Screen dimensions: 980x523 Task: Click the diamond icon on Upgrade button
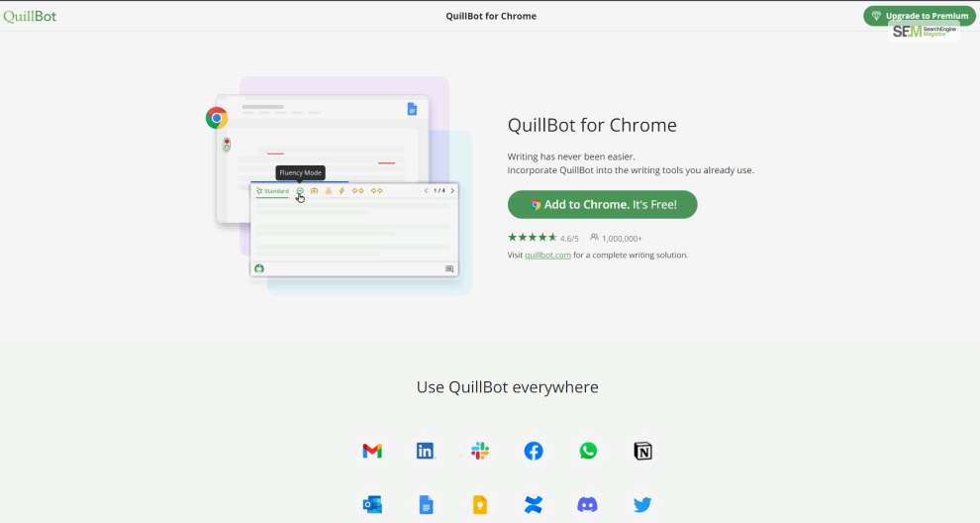[x=876, y=16]
